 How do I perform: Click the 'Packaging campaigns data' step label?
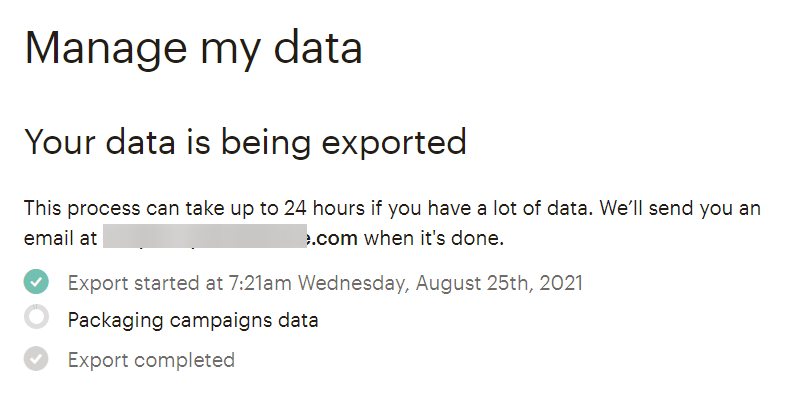pos(193,321)
